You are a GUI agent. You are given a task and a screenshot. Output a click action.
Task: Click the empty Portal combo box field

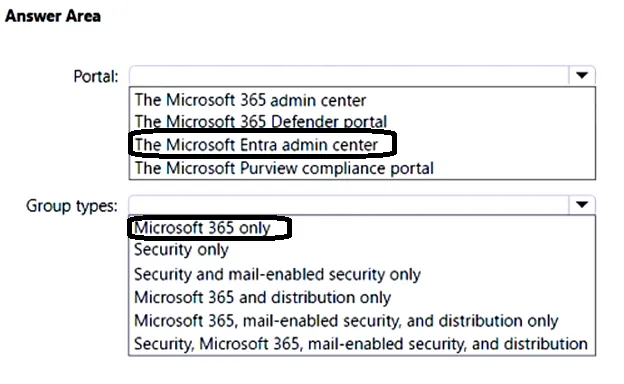(x=349, y=76)
